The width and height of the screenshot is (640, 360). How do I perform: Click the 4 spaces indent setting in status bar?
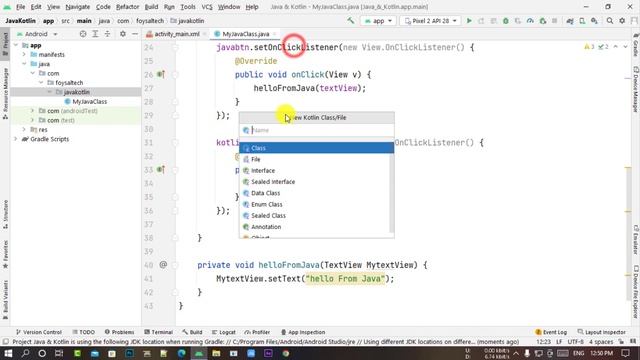[601, 342]
